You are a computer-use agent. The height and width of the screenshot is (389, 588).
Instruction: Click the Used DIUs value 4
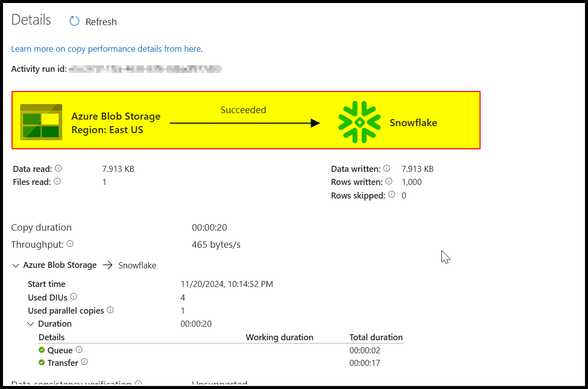[183, 298]
